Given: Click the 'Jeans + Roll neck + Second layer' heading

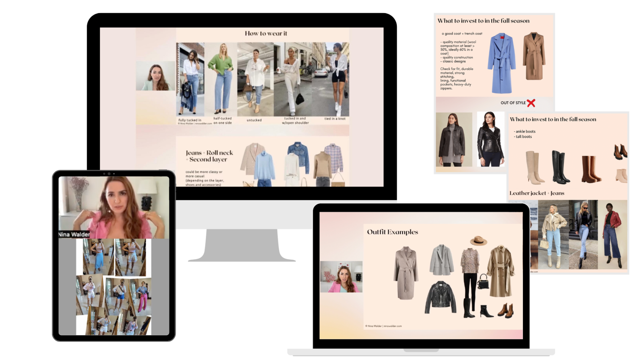Looking at the screenshot, I should click(207, 155).
